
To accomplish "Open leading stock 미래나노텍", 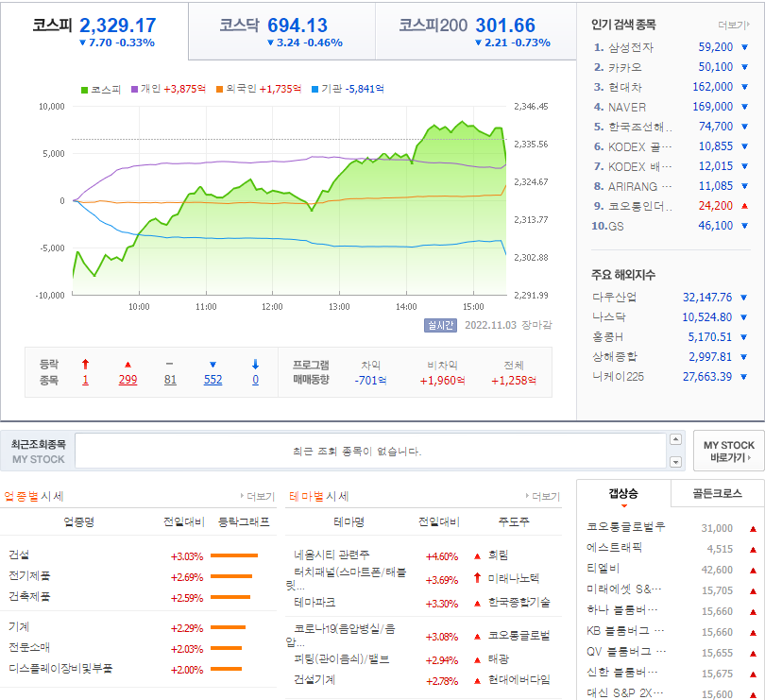I will (514, 579).
